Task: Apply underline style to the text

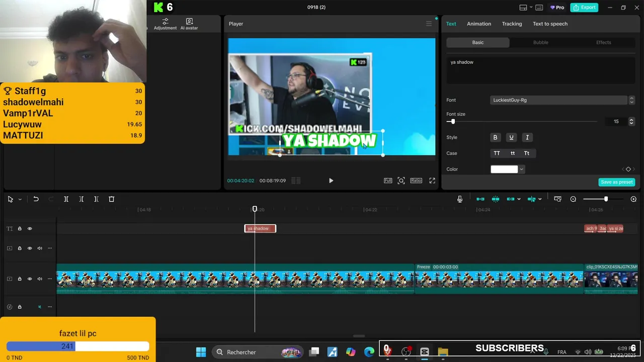Action: tap(511, 137)
